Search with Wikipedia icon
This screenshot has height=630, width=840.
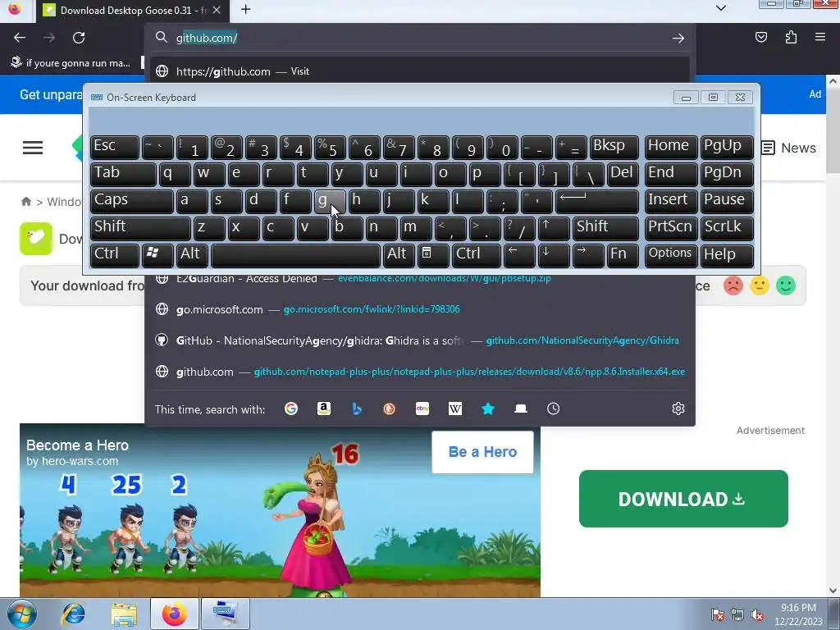coord(454,409)
